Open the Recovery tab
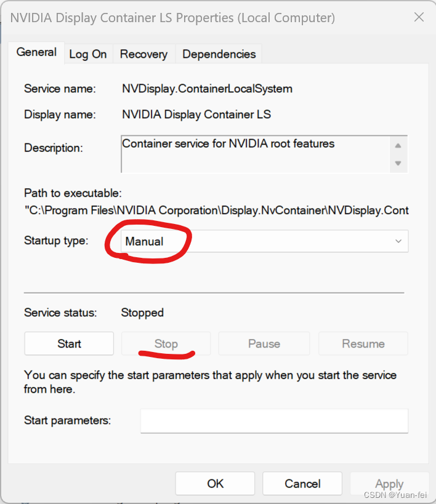The width and height of the screenshot is (436, 504). [143, 54]
